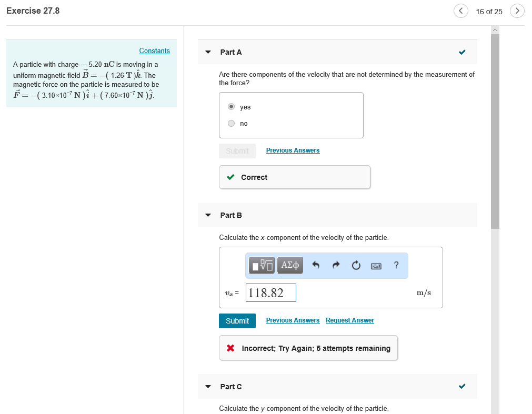Expand the Part C section
Screen dimensions: 532x414
(x=207, y=387)
